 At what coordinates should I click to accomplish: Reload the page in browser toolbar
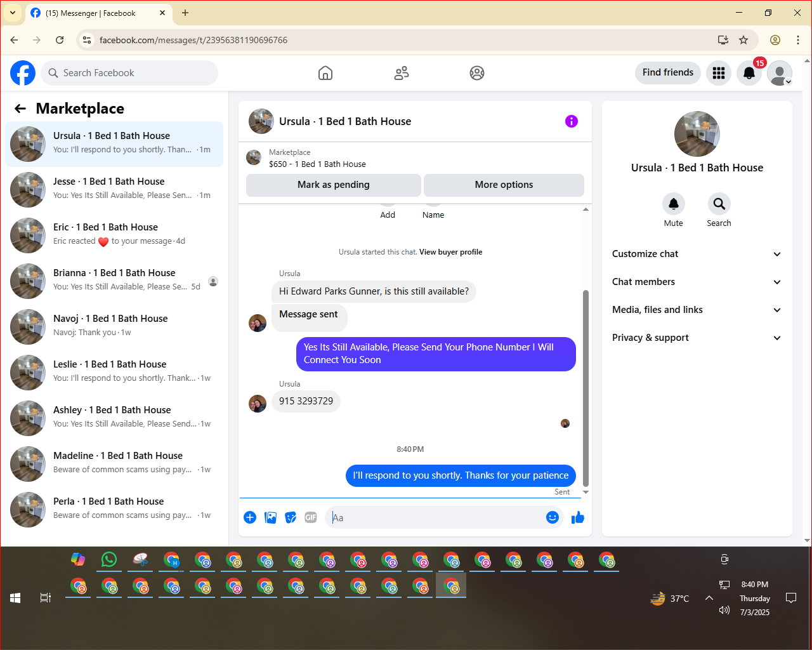pyautogui.click(x=60, y=40)
